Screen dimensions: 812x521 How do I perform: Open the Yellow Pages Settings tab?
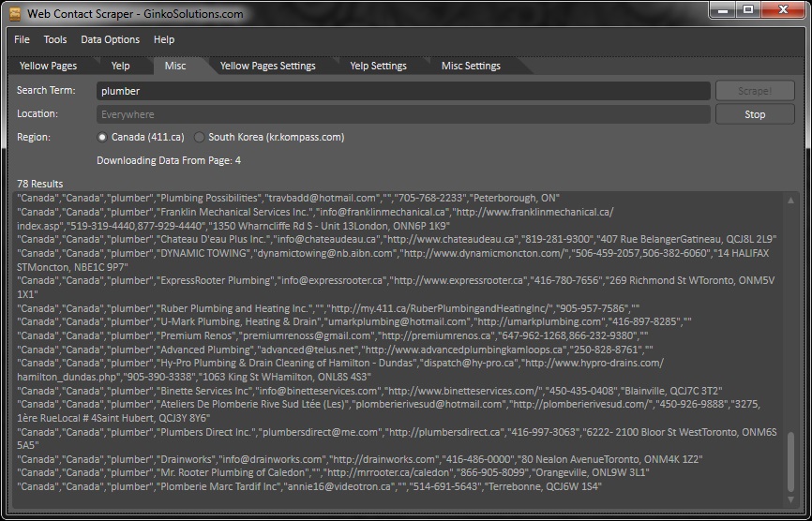[x=268, y=66]
